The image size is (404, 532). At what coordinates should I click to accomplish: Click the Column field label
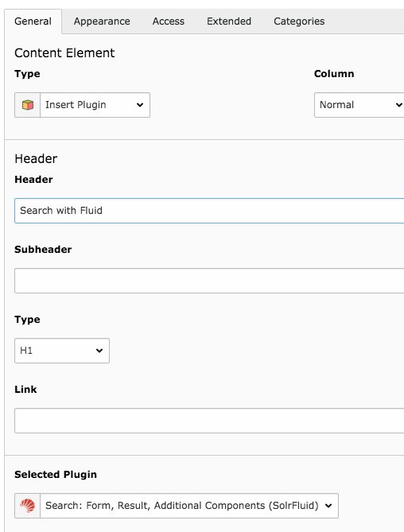click(x=334, y=74)
